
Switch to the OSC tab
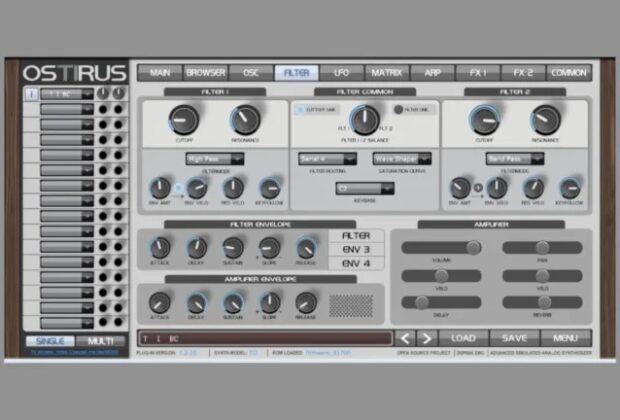251,73
